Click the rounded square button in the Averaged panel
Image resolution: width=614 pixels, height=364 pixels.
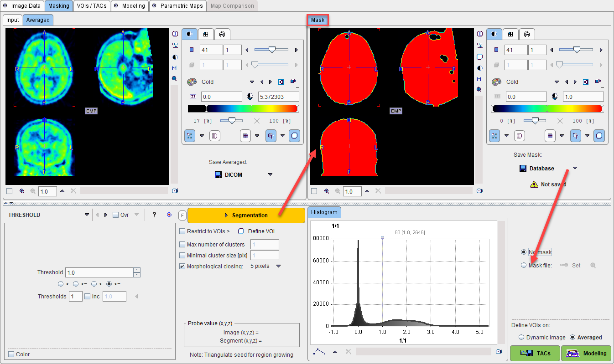pyautogui.click(x=295, y=135)
